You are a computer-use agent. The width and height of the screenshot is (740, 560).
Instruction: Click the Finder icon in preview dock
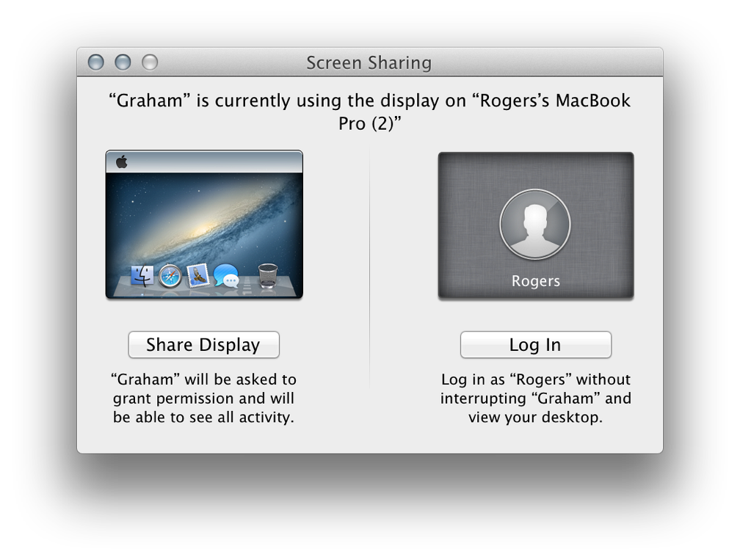tap(142, 275)
